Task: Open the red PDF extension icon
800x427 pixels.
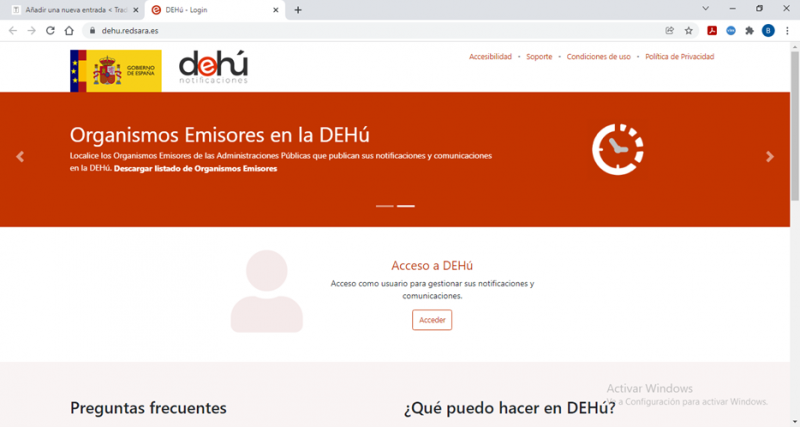Action: pyautogui.click(x=712, y=31)
